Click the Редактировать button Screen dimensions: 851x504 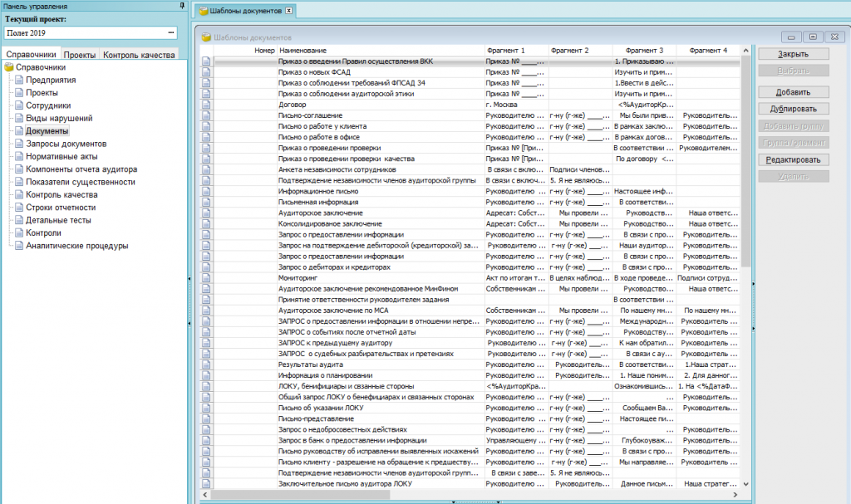[x=794, y=159]
